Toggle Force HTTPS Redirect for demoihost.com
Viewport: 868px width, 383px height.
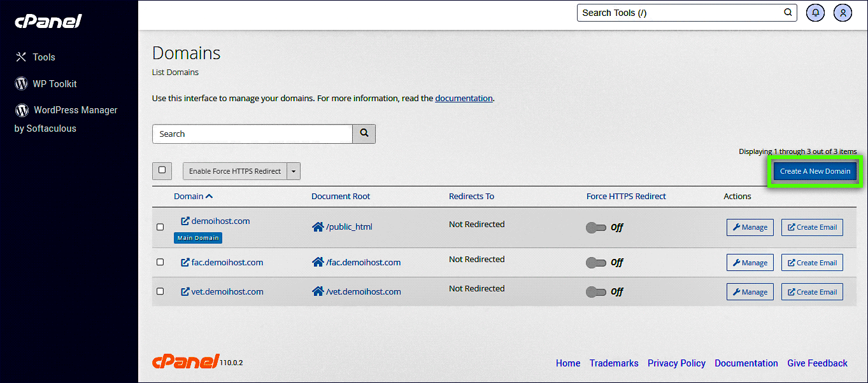pos(596,228)
